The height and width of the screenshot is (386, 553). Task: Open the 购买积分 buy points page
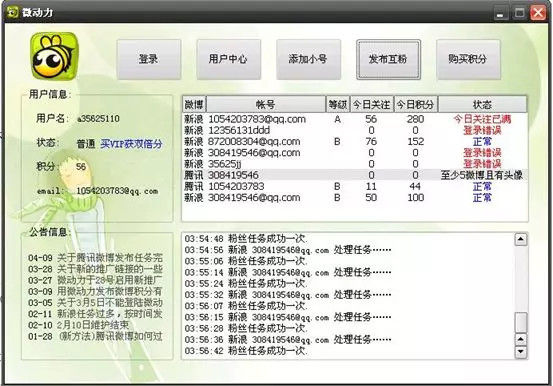click(468, 59)
